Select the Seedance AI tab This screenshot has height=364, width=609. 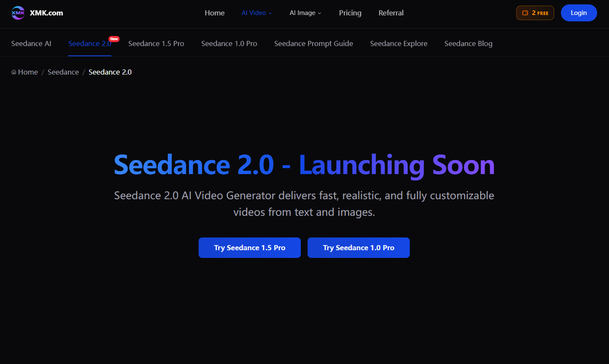(x=31, y=43)
